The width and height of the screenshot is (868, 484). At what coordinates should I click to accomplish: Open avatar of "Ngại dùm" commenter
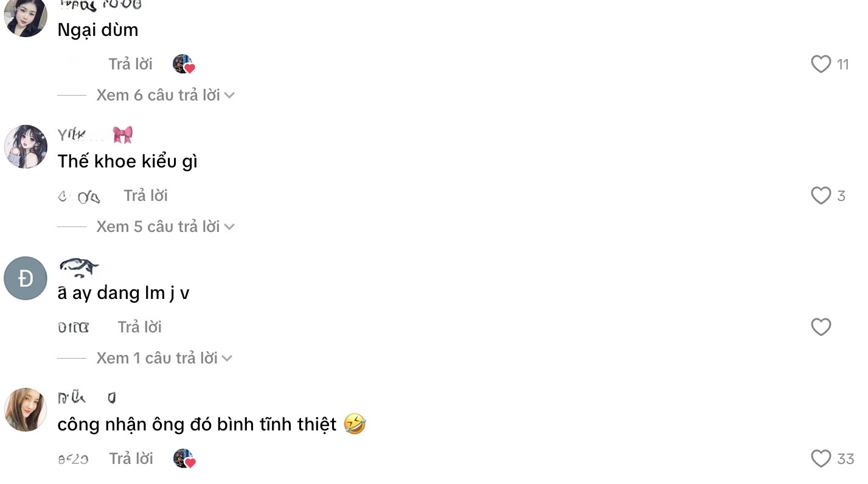click(x=26, y=16)
